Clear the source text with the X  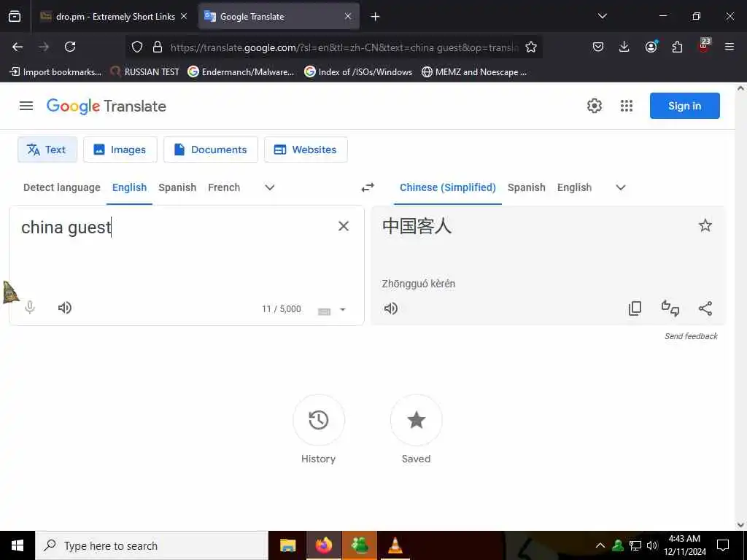click(x=344, y=226)
